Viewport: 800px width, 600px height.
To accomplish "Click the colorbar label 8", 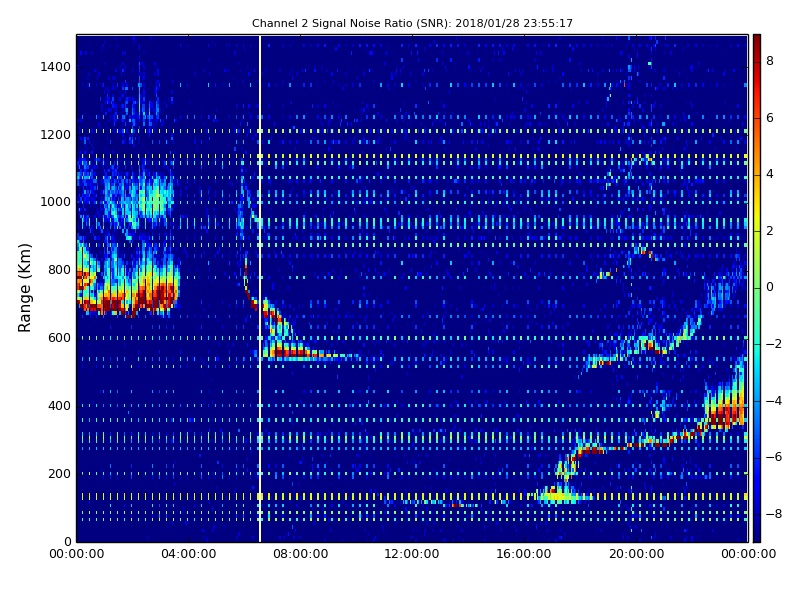I will point(770,61).
